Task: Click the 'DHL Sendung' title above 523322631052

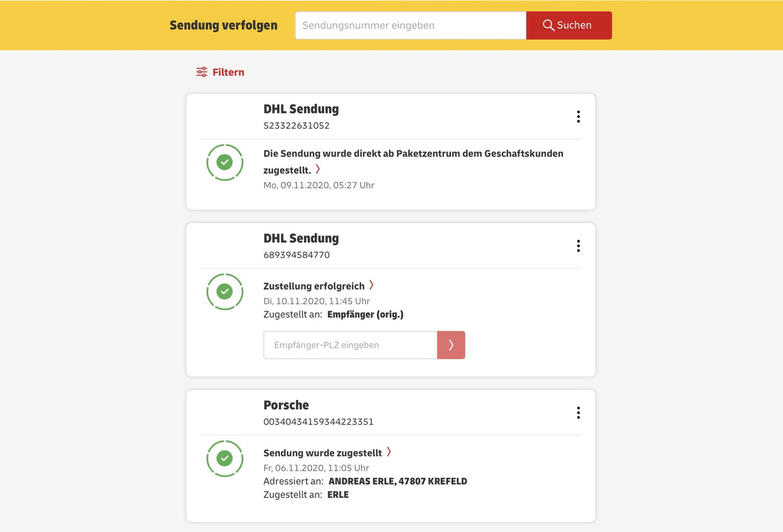Action: (x=301, y=109)
